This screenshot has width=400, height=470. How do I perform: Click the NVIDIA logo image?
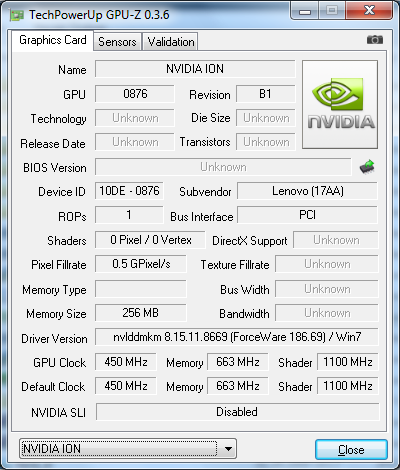pos(340,105)
